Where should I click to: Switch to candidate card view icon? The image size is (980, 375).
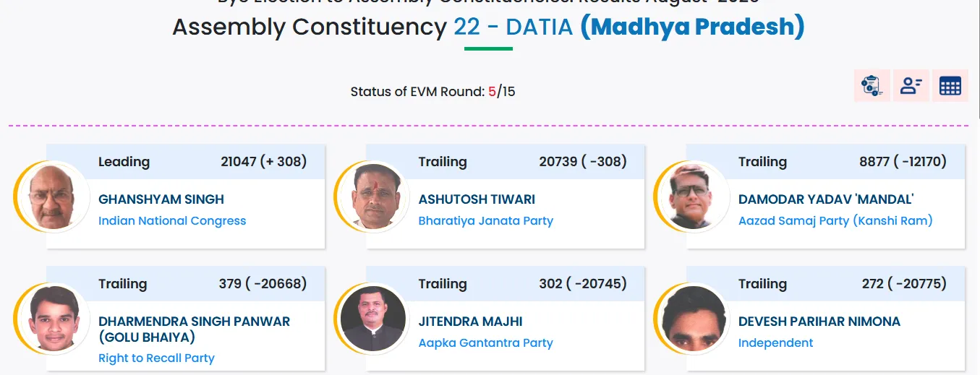point(911,86)
